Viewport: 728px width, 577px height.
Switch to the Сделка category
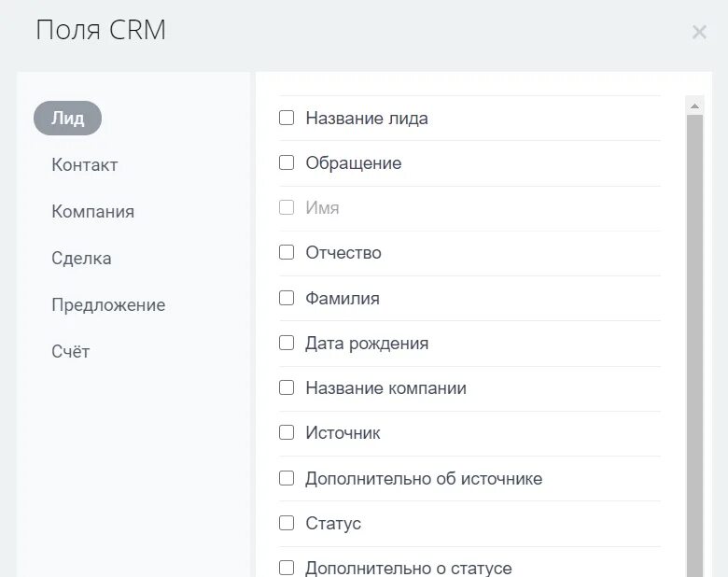pos(81,259)
